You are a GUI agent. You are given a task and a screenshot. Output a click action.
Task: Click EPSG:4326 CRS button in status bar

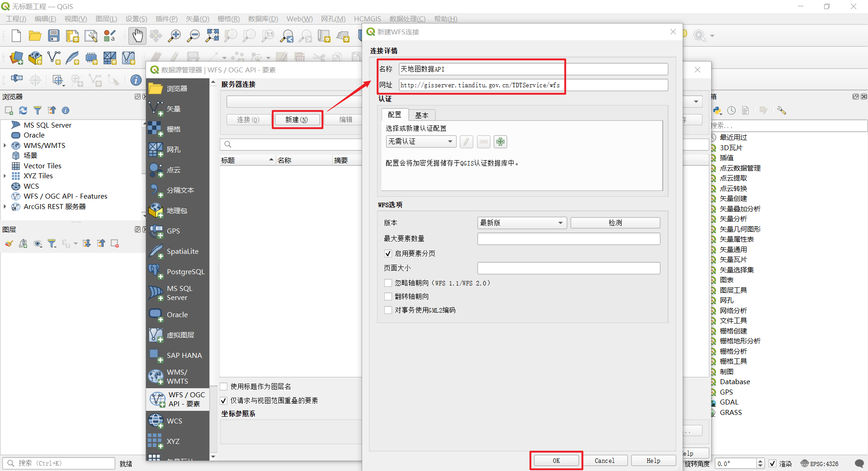tap(820, 464)
